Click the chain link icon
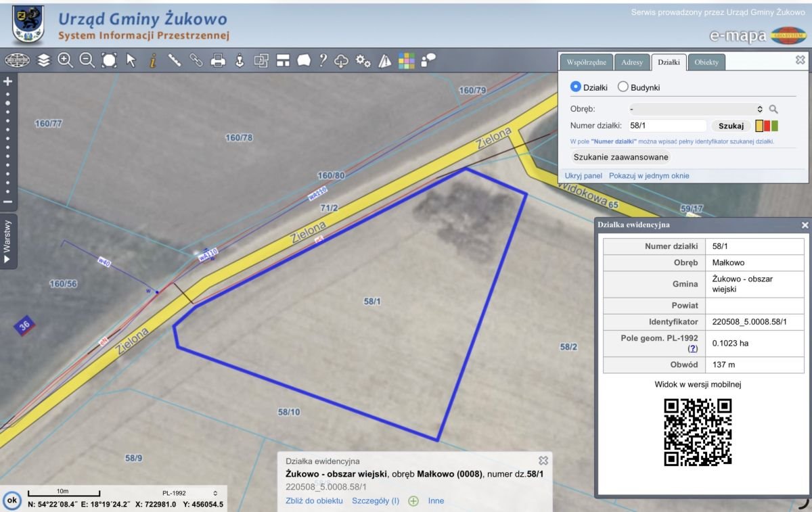This screenshot has height=512, width=812. tap(196, 61)
